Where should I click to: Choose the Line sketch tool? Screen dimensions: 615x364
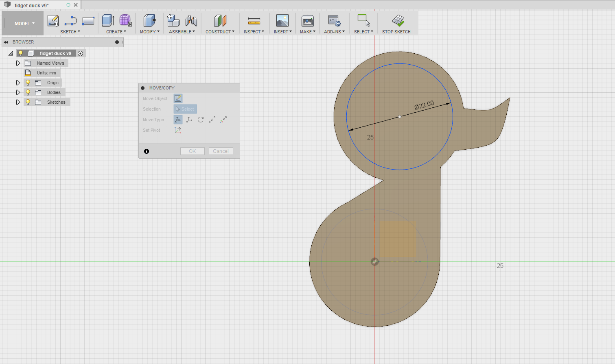[x=71, y=20]
